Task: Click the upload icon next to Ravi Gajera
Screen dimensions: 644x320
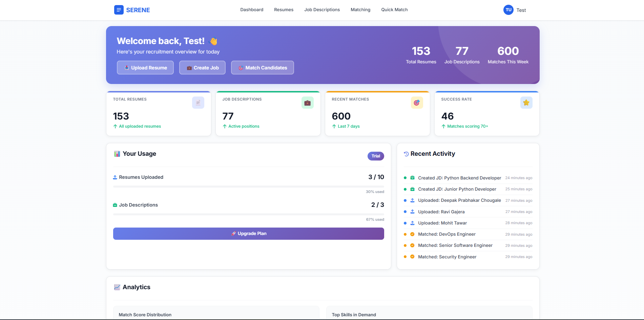Action: (412, 211)
